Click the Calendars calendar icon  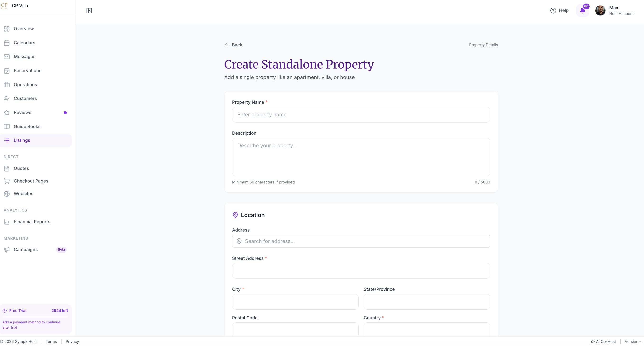point(7,43)
